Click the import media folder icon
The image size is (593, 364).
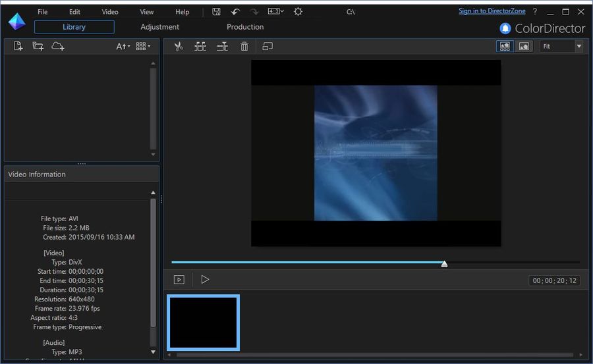[x=38, y=46]
